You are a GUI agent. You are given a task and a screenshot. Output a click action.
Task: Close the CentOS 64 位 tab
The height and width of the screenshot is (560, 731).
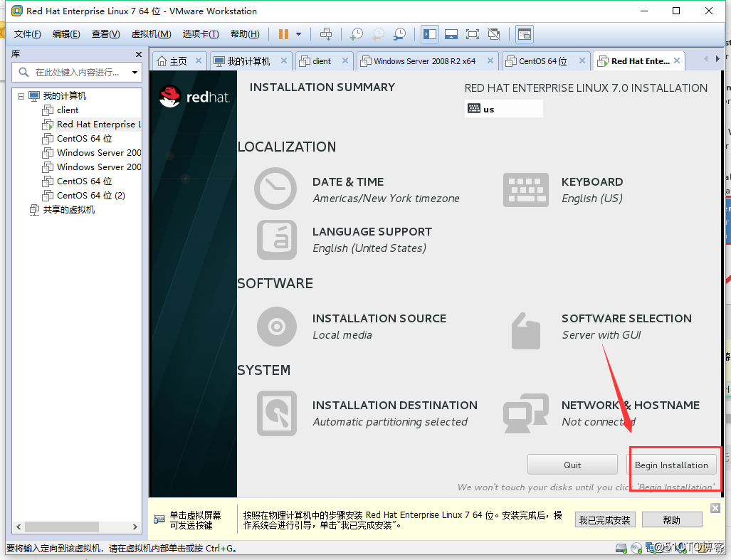click(x=582, y=60)
